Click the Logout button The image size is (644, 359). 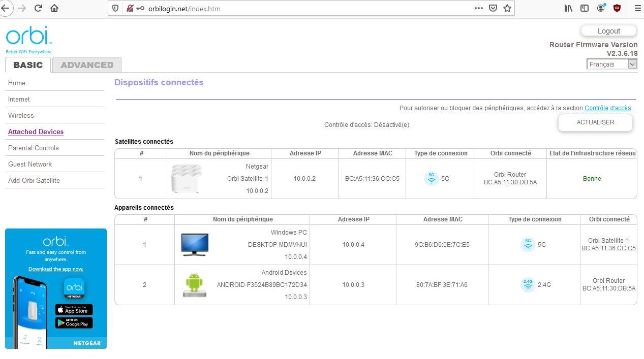pyautogui.click(x=608, y=31)
